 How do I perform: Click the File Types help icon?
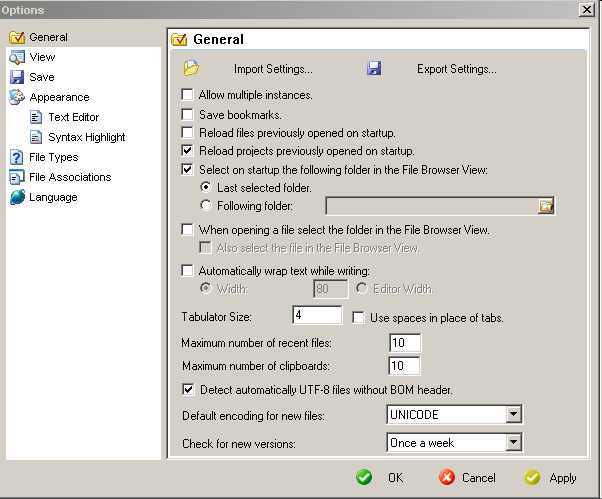17,157
